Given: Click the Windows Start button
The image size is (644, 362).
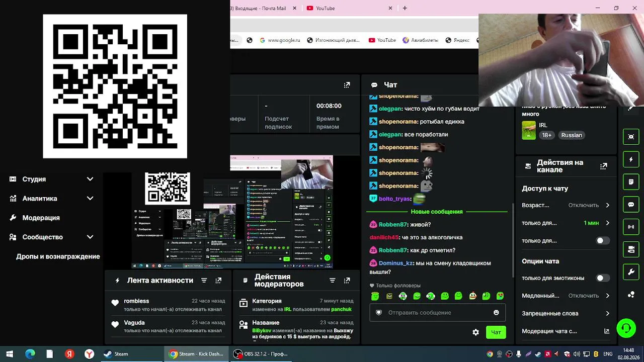Looking at the screenshot, I should [10, 354].
